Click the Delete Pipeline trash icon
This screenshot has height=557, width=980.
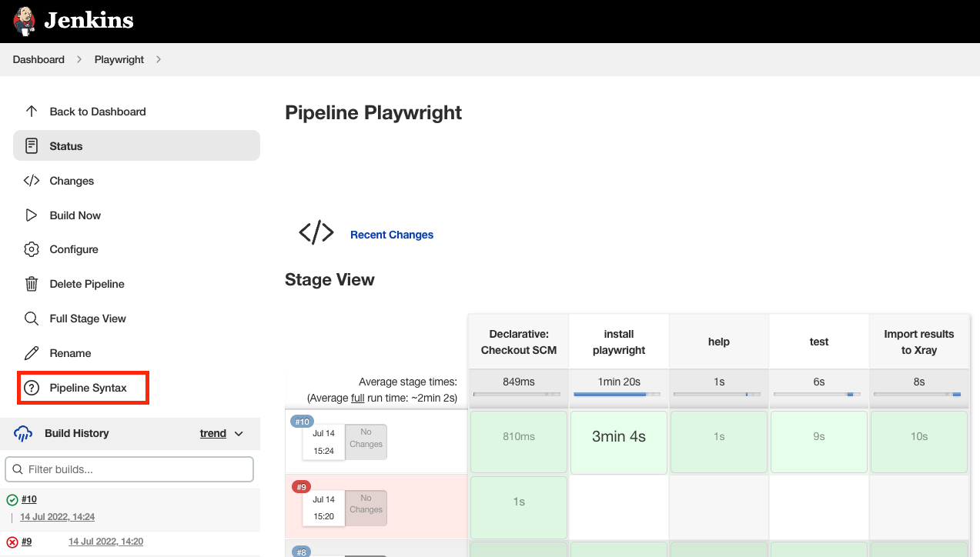point(32,284)
